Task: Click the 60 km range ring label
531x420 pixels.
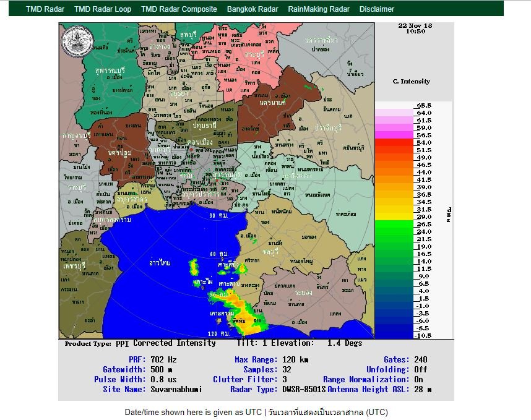Action: (x=219, y=254)
